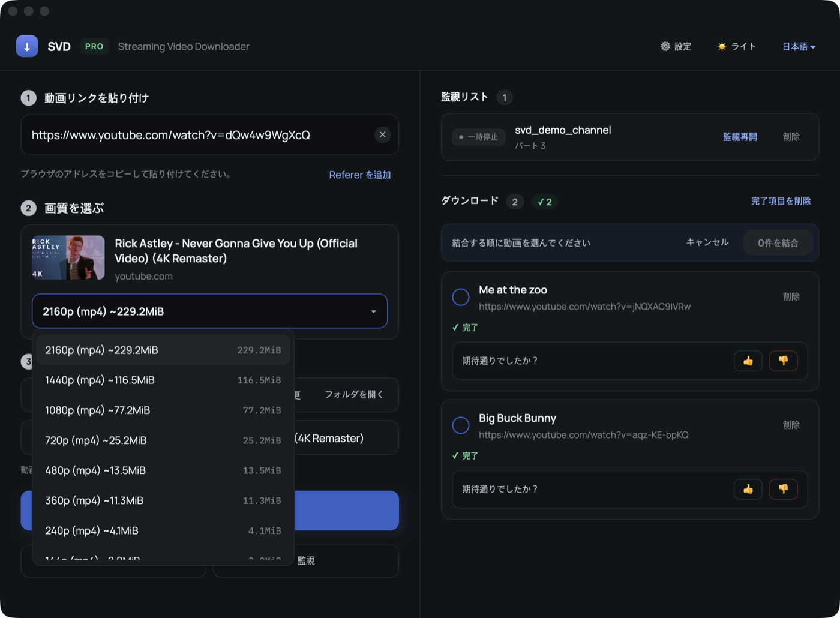
Task: Open the 日本語 language dropdown
Action: click(x=799, y=46)
